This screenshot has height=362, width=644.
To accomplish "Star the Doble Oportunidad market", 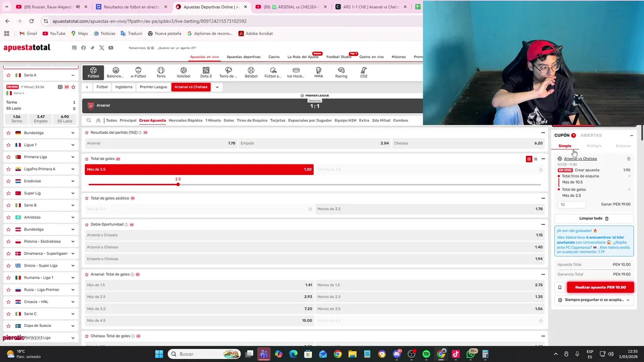I will (87, 225).
